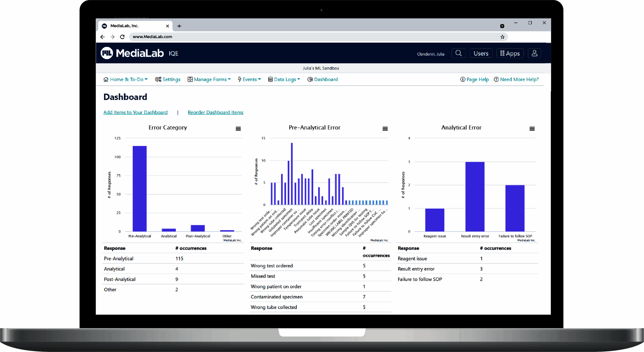Viewport: 644px width, 352px height.
Task: Click Reorder Dashboard Items link
Action: click(x=215, y=112)
